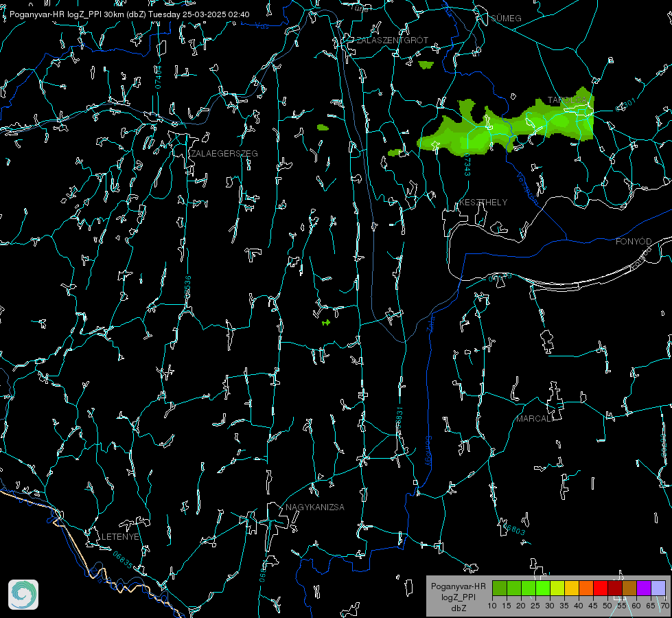Click the Somogy boundary label
672x618 pixels.
(x=428, y=451)
